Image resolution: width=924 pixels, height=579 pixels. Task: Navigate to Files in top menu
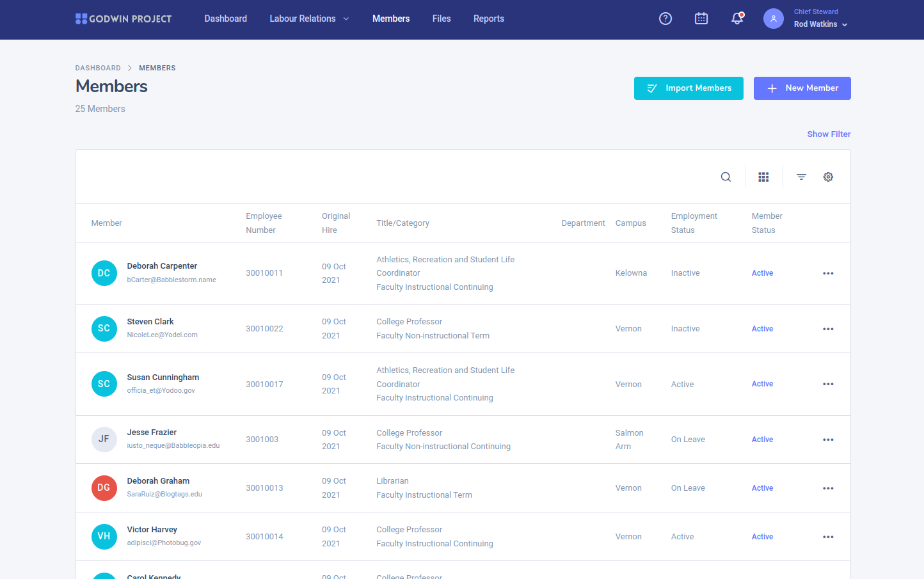coord(442,19)
